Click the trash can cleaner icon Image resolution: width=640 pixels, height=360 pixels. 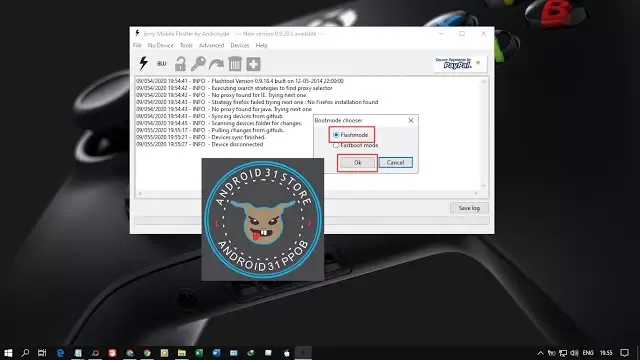235,64
